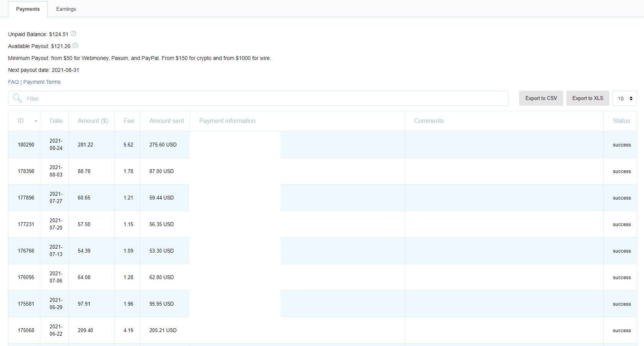Switch to the Earnings tab
The image size is (644, 346).
pyautogui.click(x=66, y=9)
